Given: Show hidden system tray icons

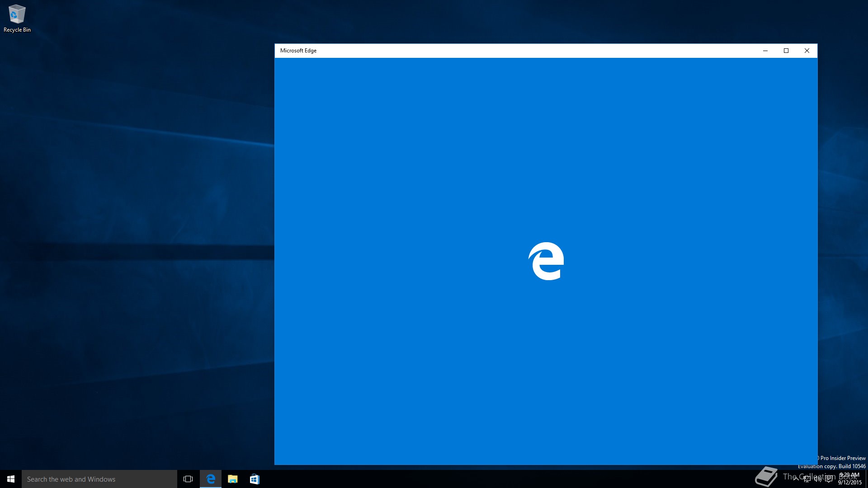Looking at the screenshot, I should click(x=796, y=479).
